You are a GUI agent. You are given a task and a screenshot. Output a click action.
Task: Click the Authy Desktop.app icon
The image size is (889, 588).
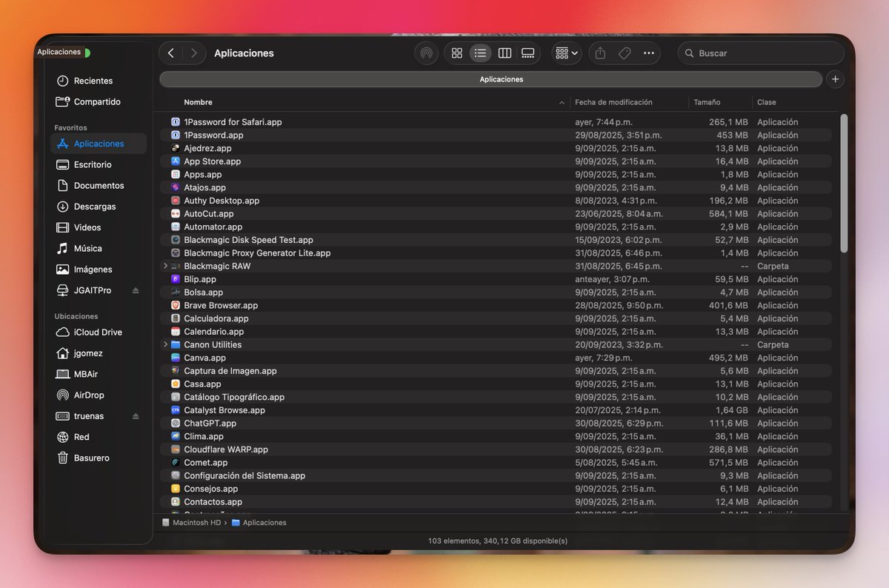pos(176,201)
